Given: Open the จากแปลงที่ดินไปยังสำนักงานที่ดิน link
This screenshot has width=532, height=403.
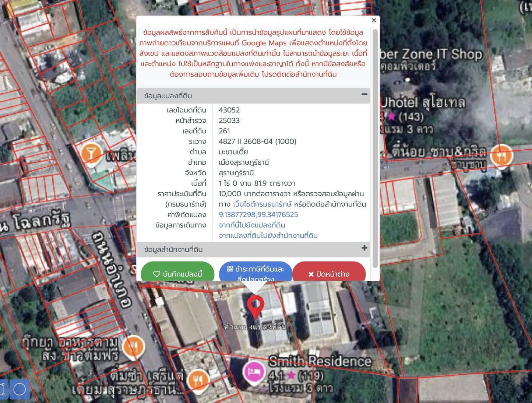Looking at the screenshot, I should (x=268, y=235).
